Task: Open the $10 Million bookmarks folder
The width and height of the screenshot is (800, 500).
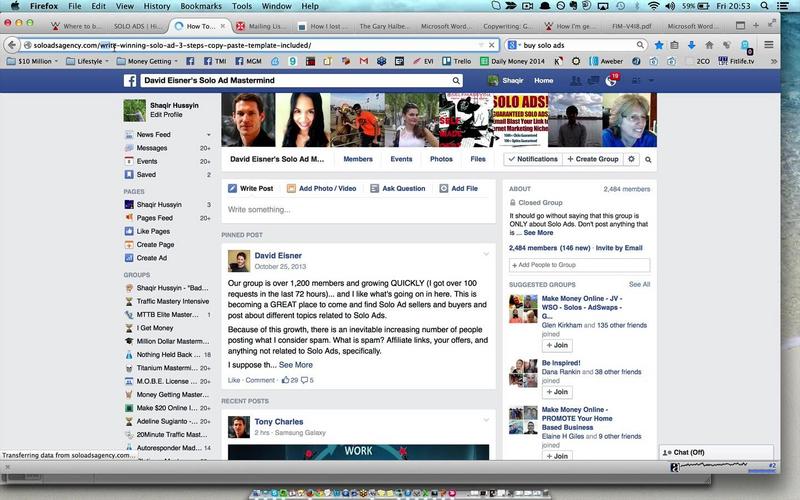Action: coord(32,61)
